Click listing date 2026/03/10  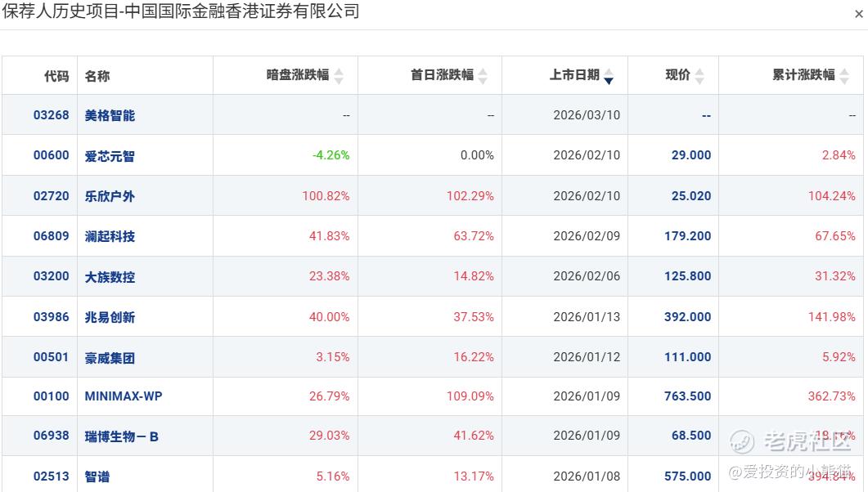pos(587,115)
